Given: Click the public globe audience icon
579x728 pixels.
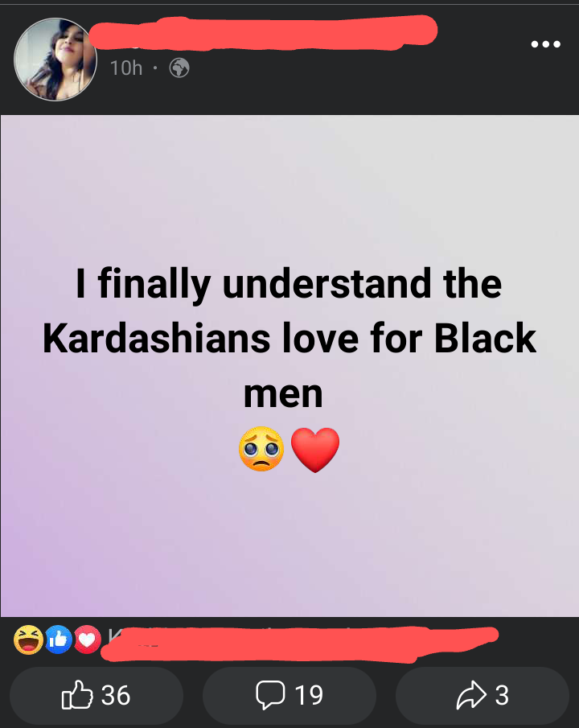Looking at the screenshot, I should [x=179, y=68].
